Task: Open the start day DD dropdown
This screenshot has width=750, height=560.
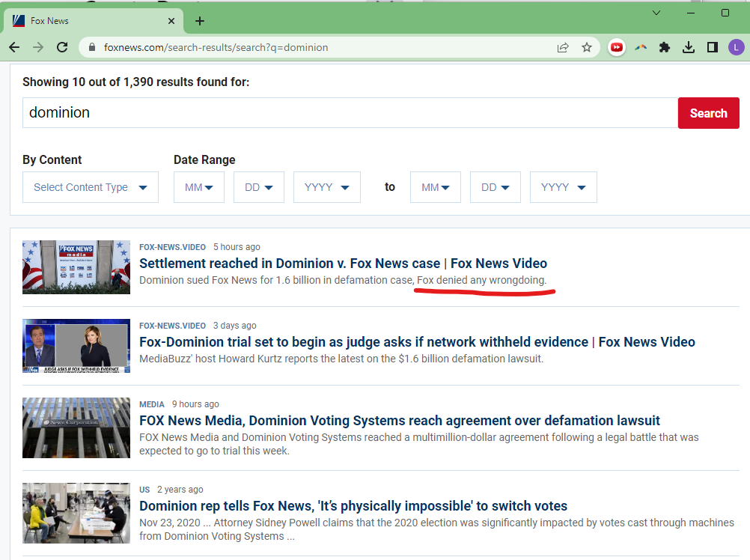Action: (259, 187)
